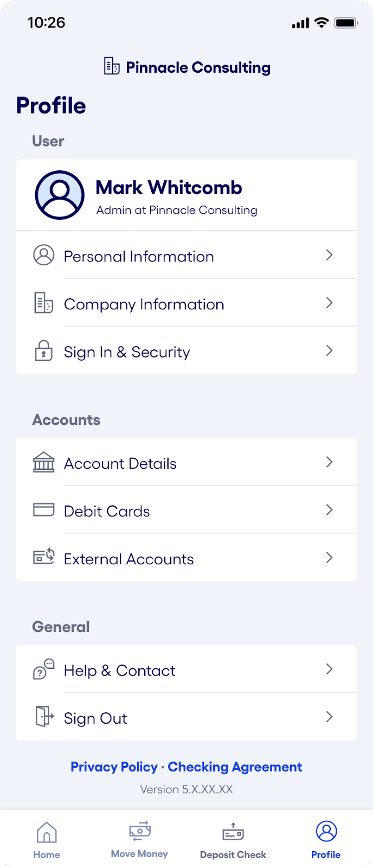Viewport: 373px width, 868px height.
Task: Expand Personal Information with its chevron
Action: pos(329,255)
